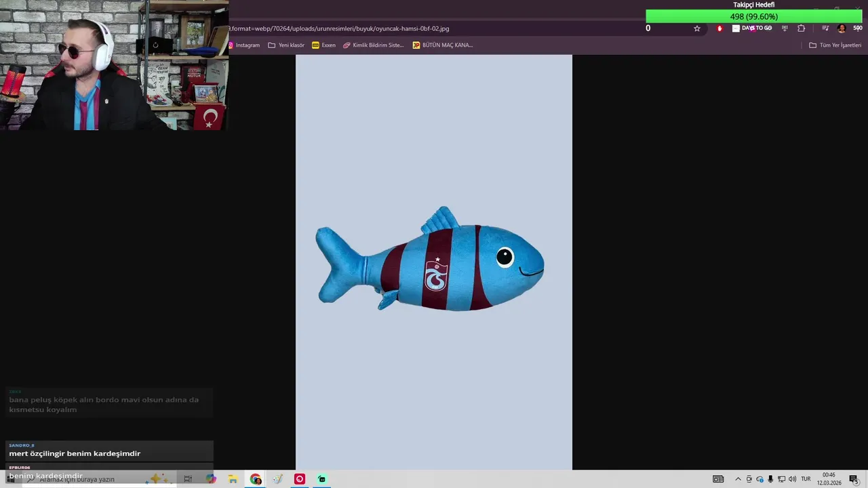Screen dimensions: 868x488
Task: Click the chat message 'mert özçilingir benim kardeşimdir'
Action: tap(75, 453)
